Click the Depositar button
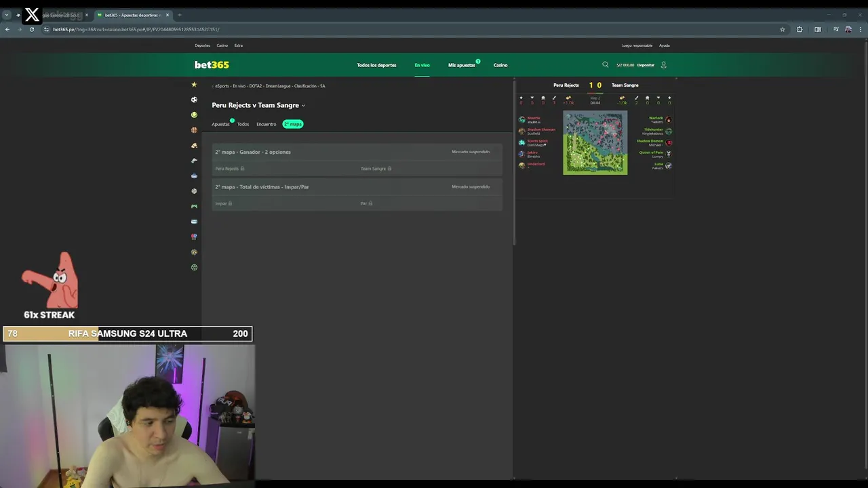The image size is (868, 488). [646, 65]
